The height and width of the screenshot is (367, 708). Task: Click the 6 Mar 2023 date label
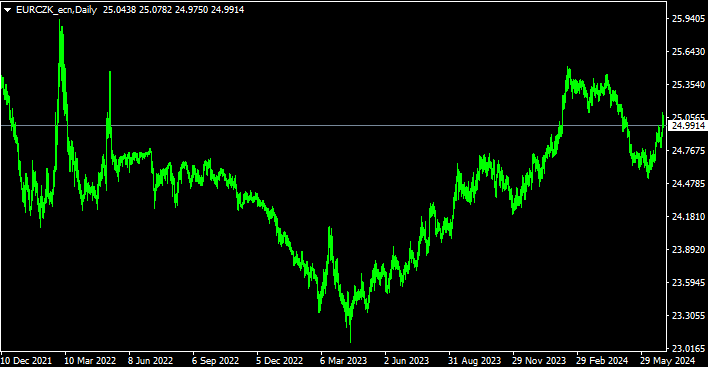click(x=343, y=361)
